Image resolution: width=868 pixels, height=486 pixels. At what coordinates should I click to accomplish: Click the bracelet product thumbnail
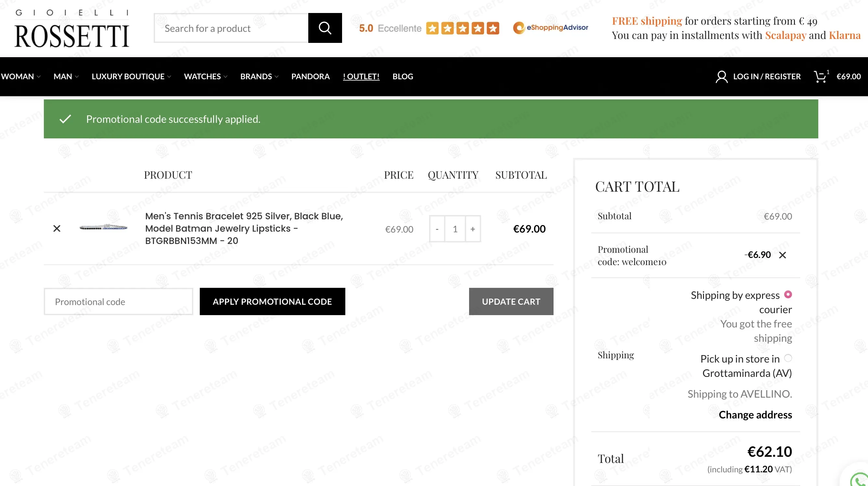click(x=103, y=227)
